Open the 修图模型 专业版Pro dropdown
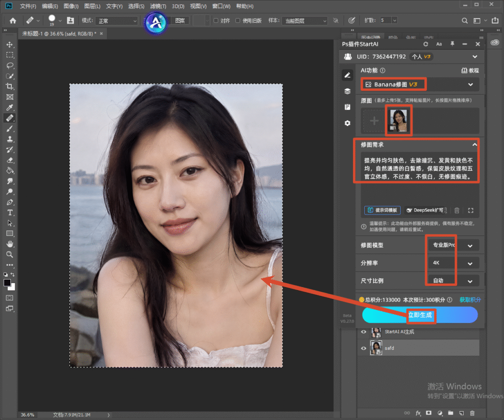 (x=453, y=245)
